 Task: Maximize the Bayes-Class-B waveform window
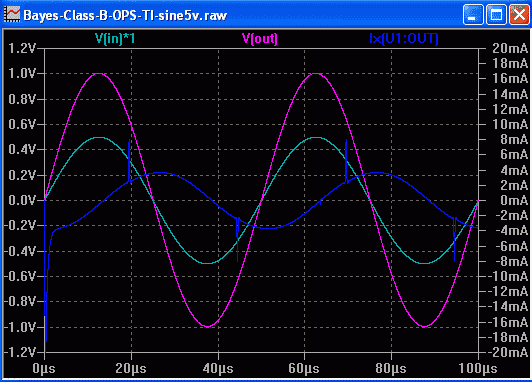[496, 15]
